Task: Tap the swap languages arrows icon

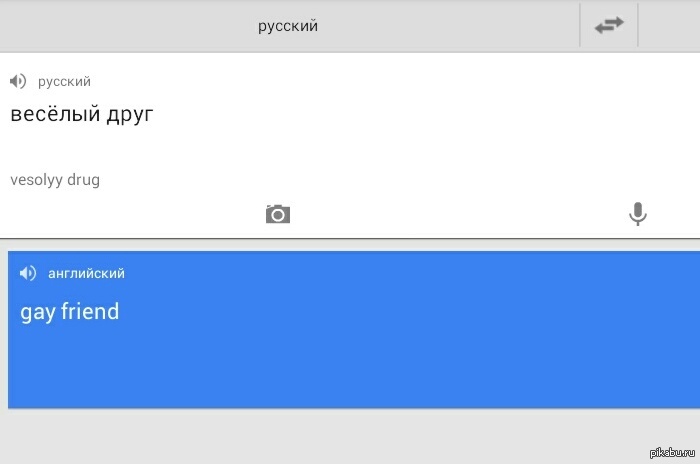Action: pyautogui.click(x=608, y=26)
